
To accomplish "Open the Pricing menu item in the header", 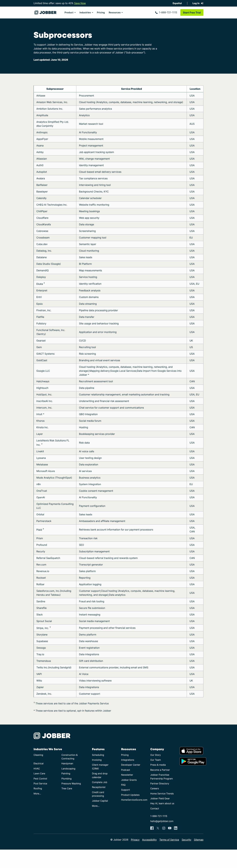I will 101,12.
